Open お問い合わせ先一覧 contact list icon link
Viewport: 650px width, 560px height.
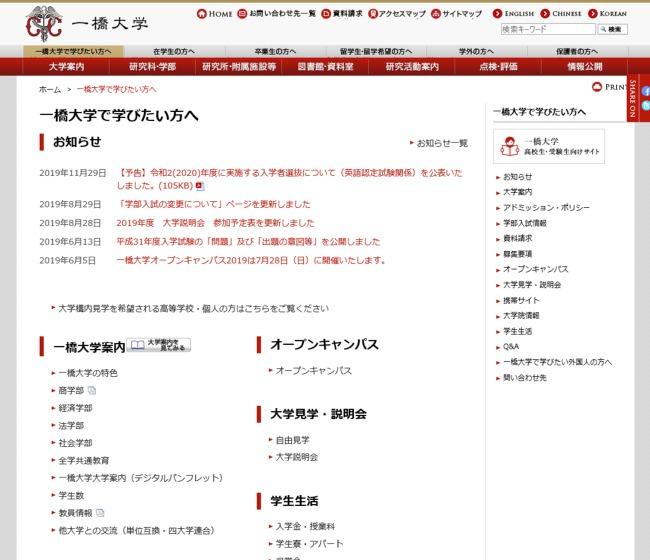276,14
